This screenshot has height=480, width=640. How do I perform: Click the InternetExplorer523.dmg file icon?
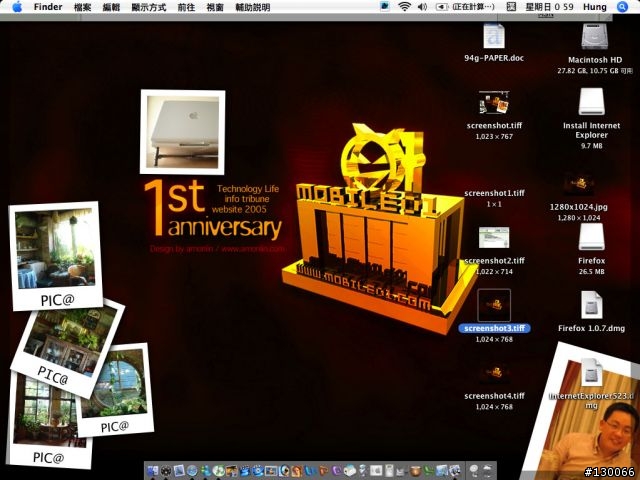point(591,371)
